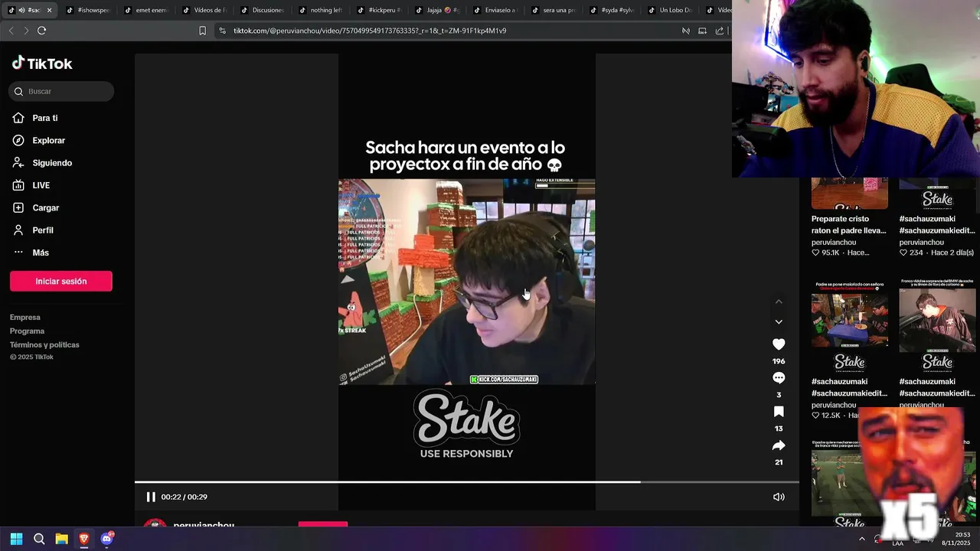This screenshot has height=551, width=980.
Task: Mute the video using the speaker icon
Action: click(x=779, y=497)
